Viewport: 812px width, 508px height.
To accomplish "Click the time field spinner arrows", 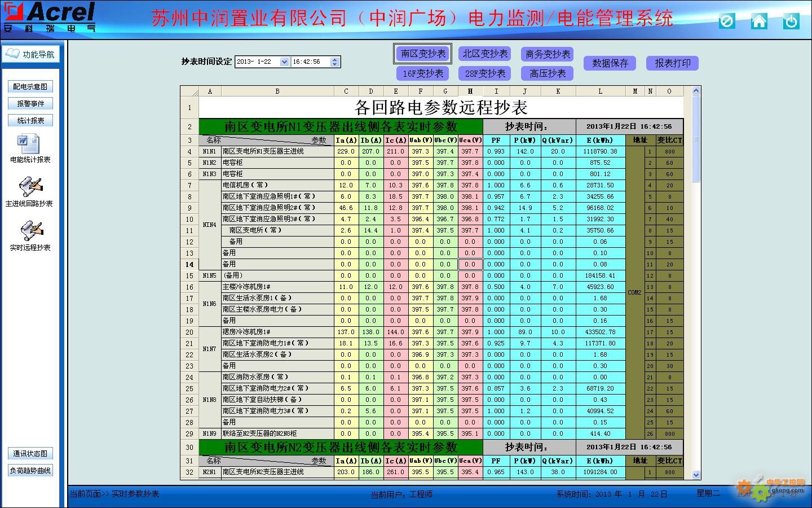I will [x=335, y=62].
